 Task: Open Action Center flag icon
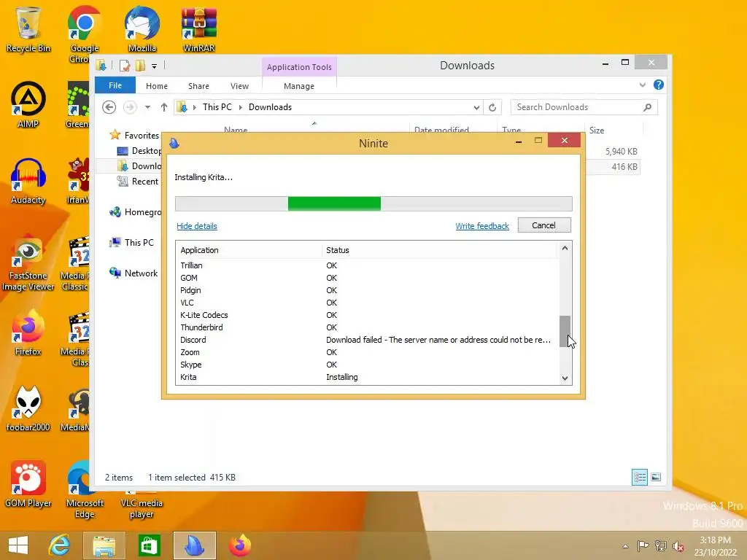tap(643, 545)
